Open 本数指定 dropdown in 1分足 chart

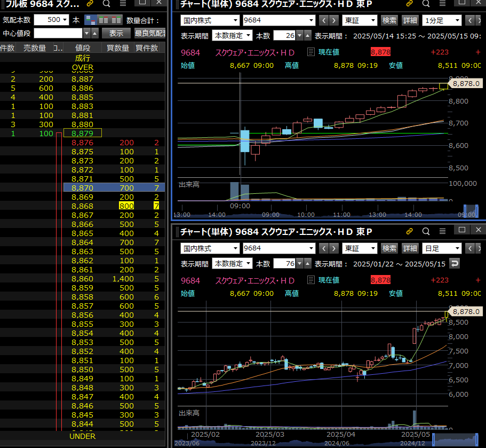[x=232, y=36]
